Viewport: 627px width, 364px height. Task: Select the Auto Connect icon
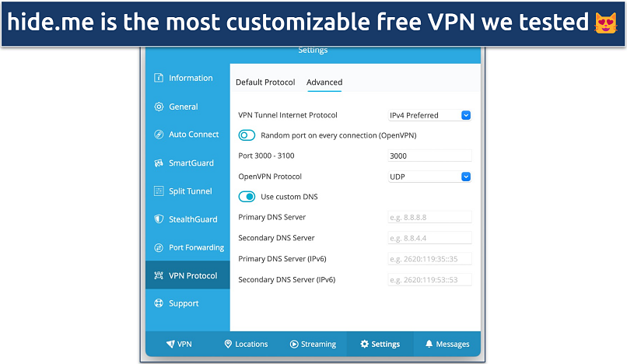[x=159, y=135]
